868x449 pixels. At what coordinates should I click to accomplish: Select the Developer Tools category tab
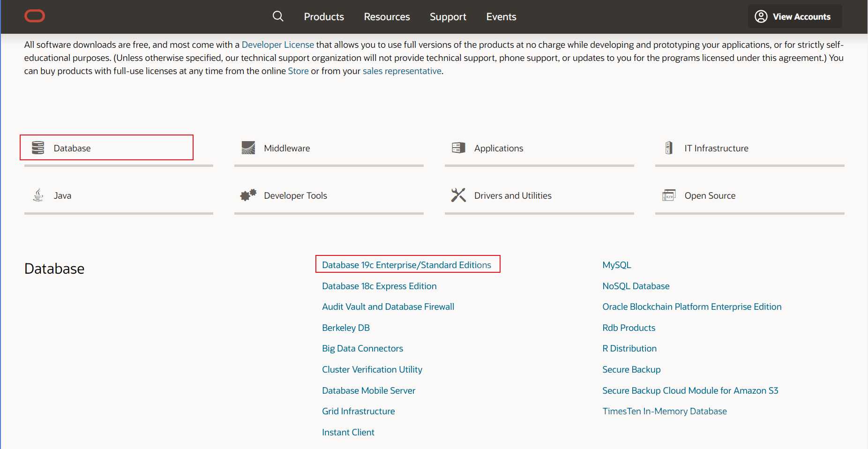click(329, 196)
